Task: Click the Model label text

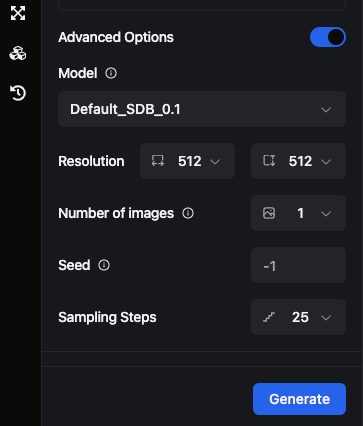Action: tap(78, 73)
